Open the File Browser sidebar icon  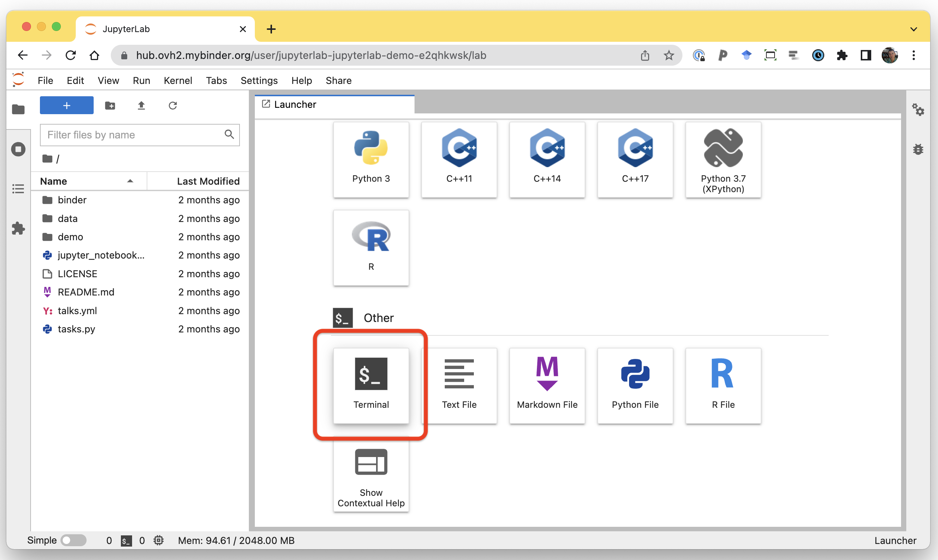click(18, 109)
